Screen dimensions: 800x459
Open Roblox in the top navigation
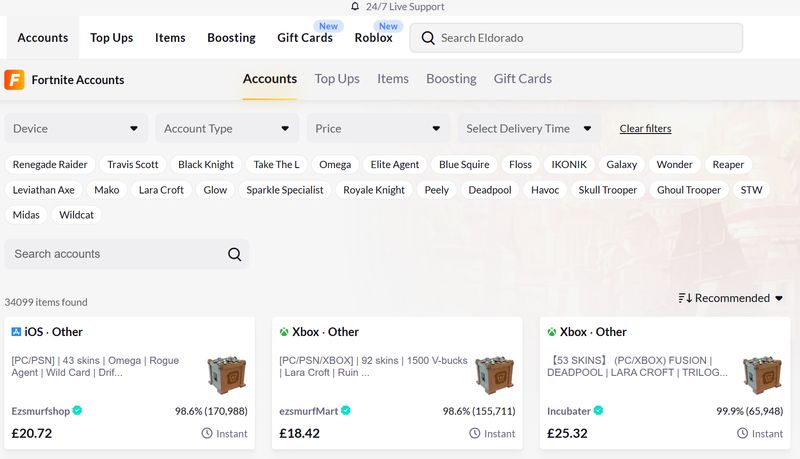pyautogui.click(x=373, y=38)
